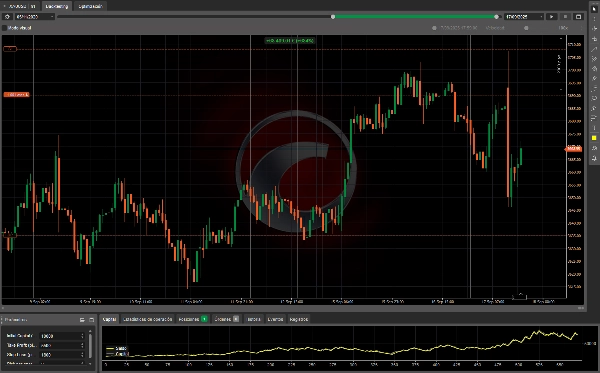Open the Estadísticas de operación tab

(147, 319)
